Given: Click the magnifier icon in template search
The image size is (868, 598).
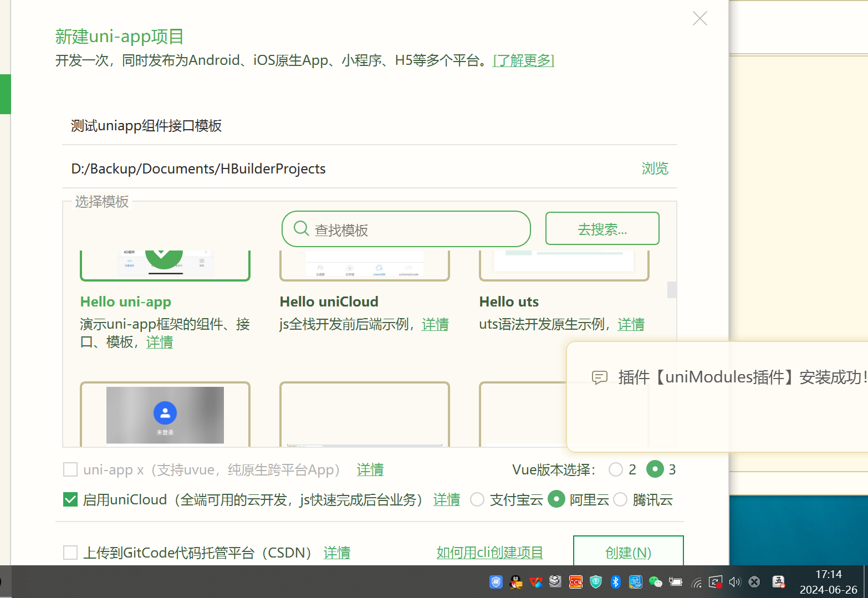Looking at the screenshot, I should (301, 228).
